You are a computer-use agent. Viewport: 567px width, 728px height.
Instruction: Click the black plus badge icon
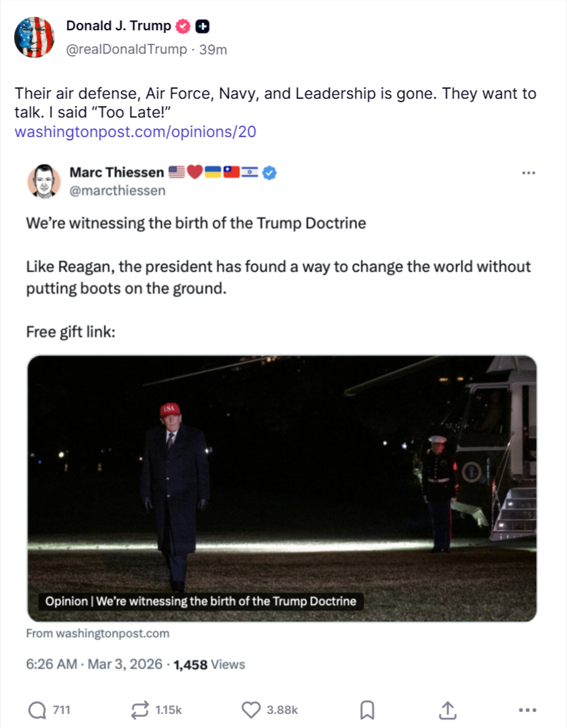(203, 27)
